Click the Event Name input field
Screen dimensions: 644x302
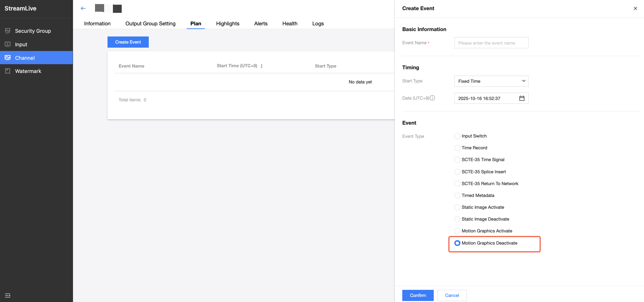(x=491, y=43)
